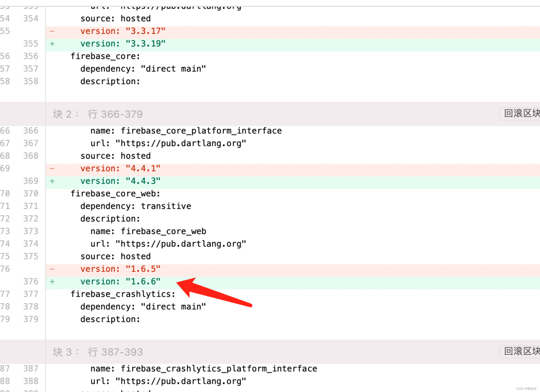
Task: Click the minus marker on version 3.3.17 line
Action: (52, 31)
